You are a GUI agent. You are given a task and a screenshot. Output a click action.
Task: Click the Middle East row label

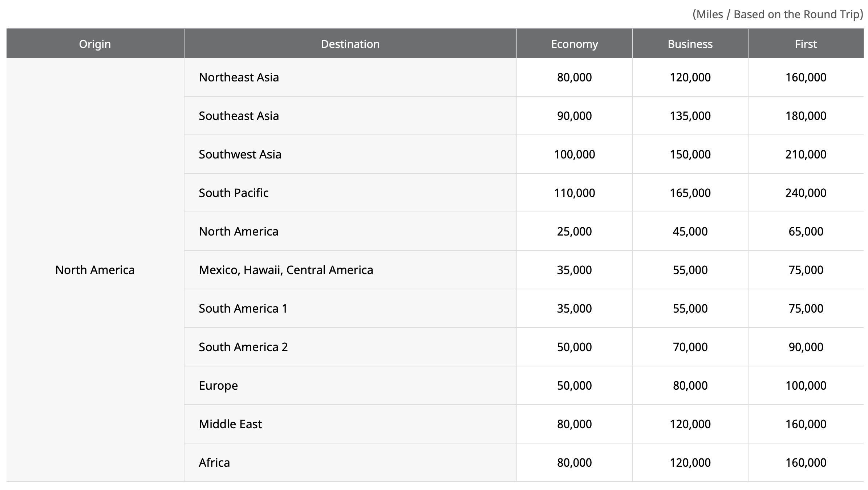coord(230,424)
